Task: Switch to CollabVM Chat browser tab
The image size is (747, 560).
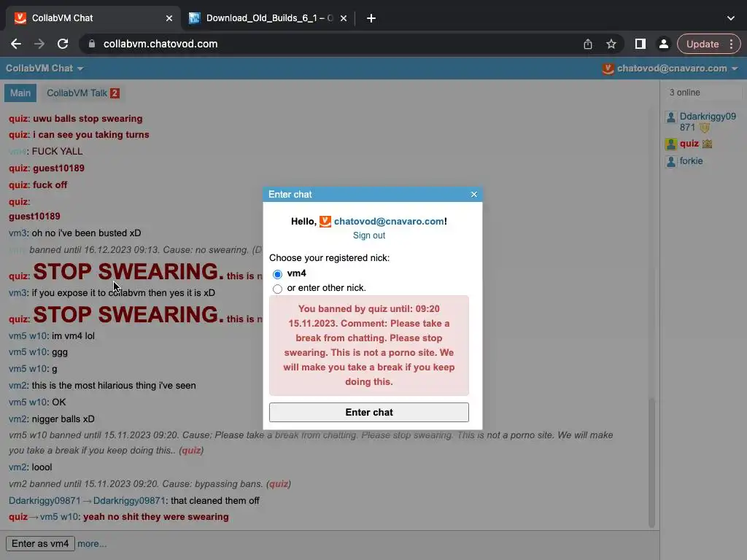Action: click(93, 18)
